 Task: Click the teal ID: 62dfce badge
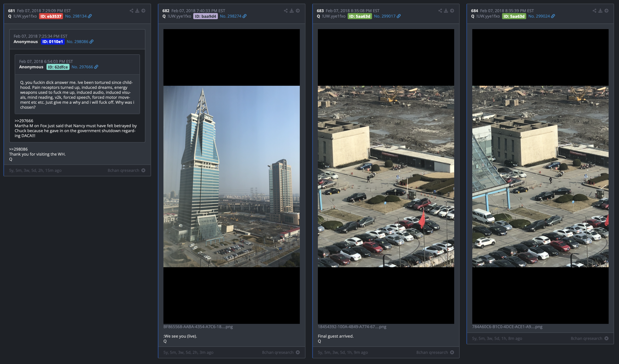click(x=58, y=67)
